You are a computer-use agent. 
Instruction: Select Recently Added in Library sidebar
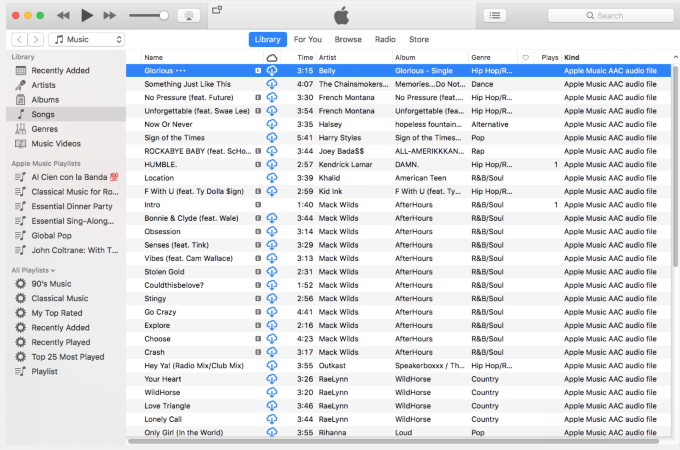pos(66,71)
